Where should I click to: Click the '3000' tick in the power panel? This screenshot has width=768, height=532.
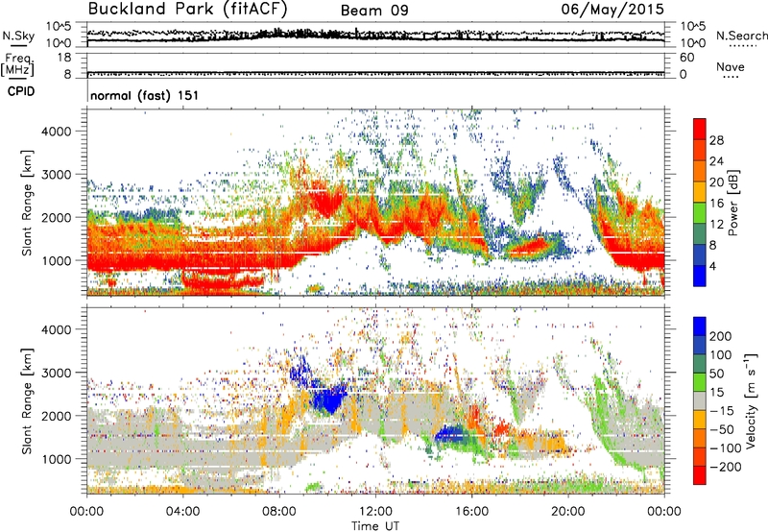pyautogui.click(x=56, y=175)
